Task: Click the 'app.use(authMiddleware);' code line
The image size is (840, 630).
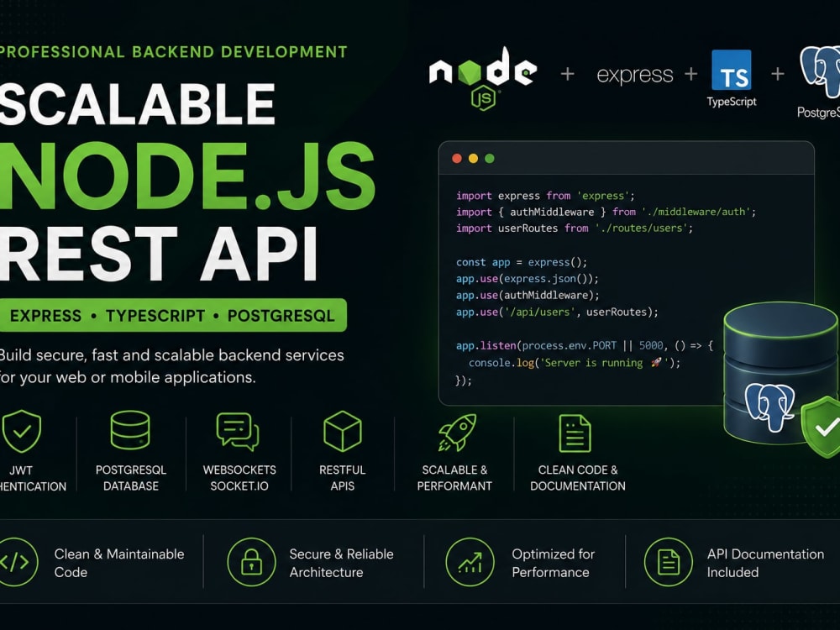Action: pyautogui.click(x=528, y=295)
